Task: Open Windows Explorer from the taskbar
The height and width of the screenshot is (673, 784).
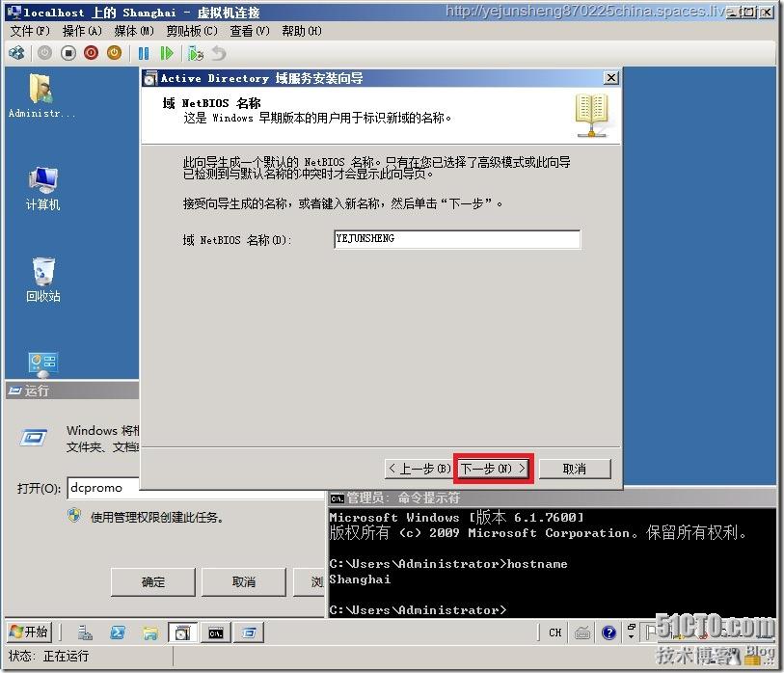Action: [x=150, y=633]
